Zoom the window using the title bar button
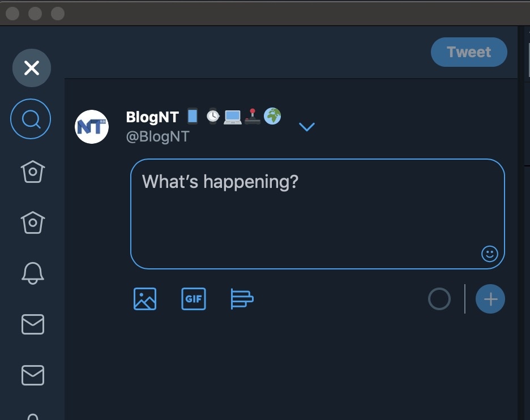 point(57,13)
